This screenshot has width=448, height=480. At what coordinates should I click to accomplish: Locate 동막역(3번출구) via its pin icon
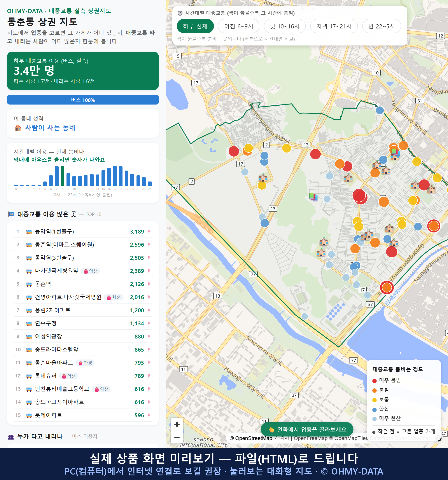tap(149, 258)
